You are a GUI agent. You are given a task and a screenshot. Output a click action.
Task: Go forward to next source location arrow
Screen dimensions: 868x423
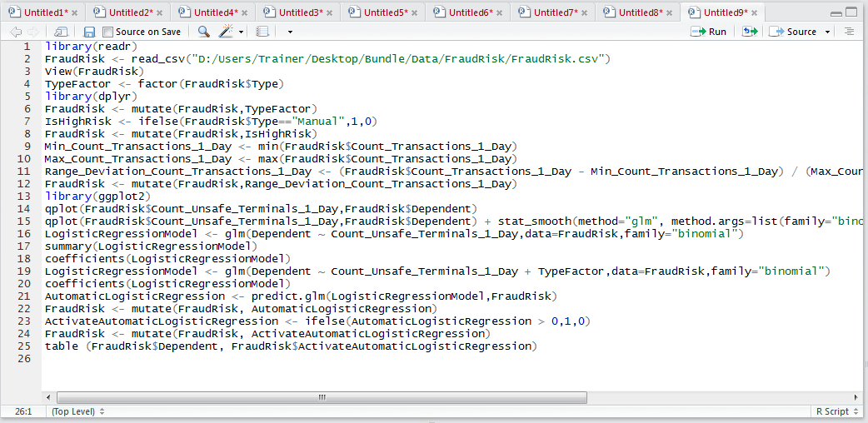click(33, 32)
